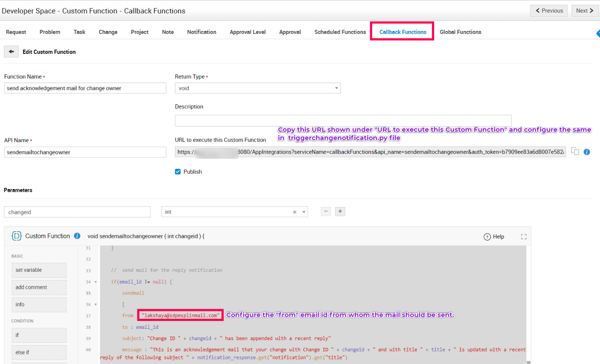The height and width of the screenshot is (364, 600).
Task: Open the Scheduled Functions tab
Action: 340,32
